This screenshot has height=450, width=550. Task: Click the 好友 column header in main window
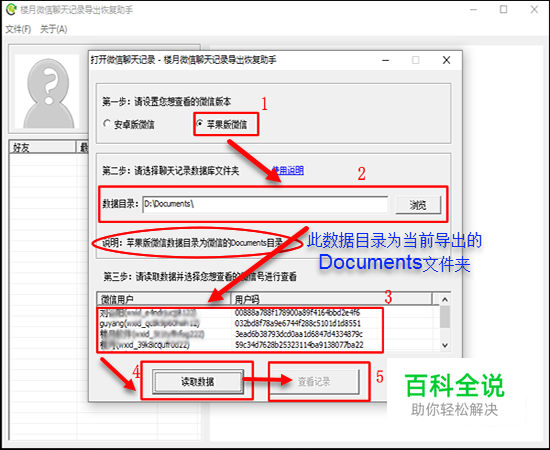[x=43, y=147]
